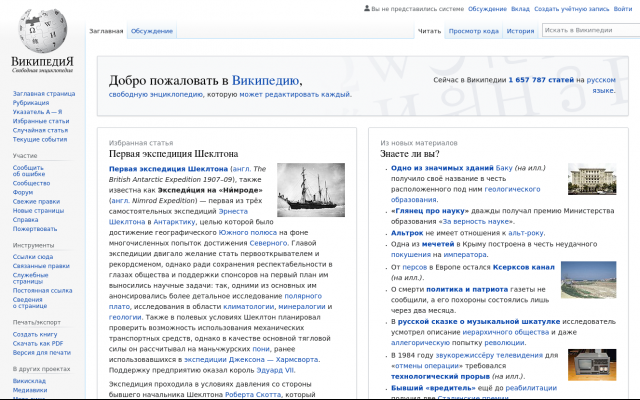Open 'Свежие правки' sidebar link
The image size is (640, 400).
click(x=36, y=202)
